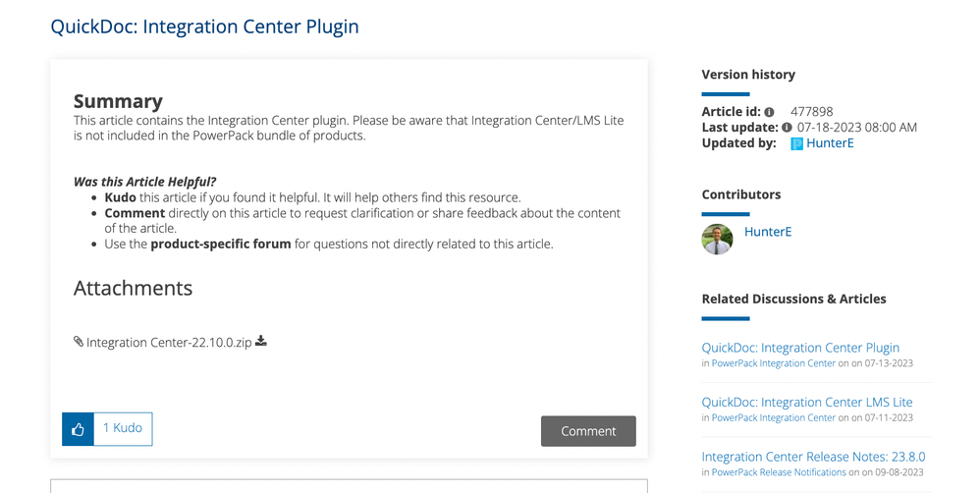Open HunterE profile under Contributors
This screenshot has height=493, width=980.
click(x=768, y=232)
